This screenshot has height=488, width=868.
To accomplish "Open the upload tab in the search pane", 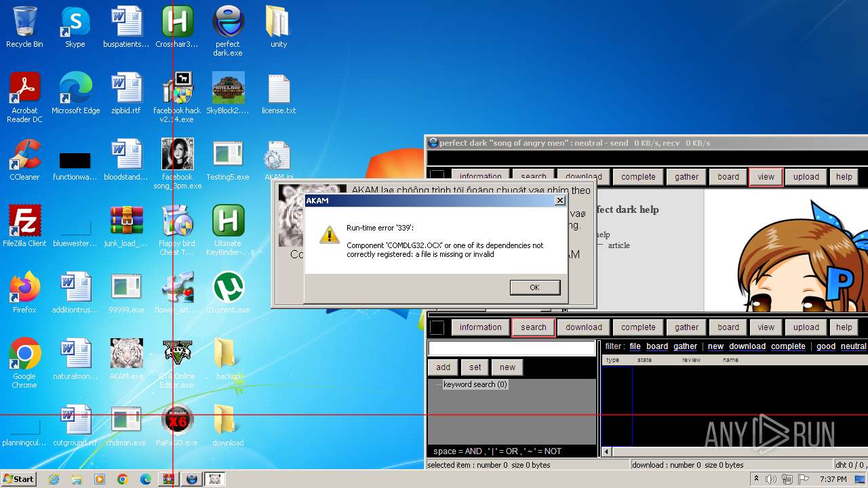I will click(x=806, y=327).
